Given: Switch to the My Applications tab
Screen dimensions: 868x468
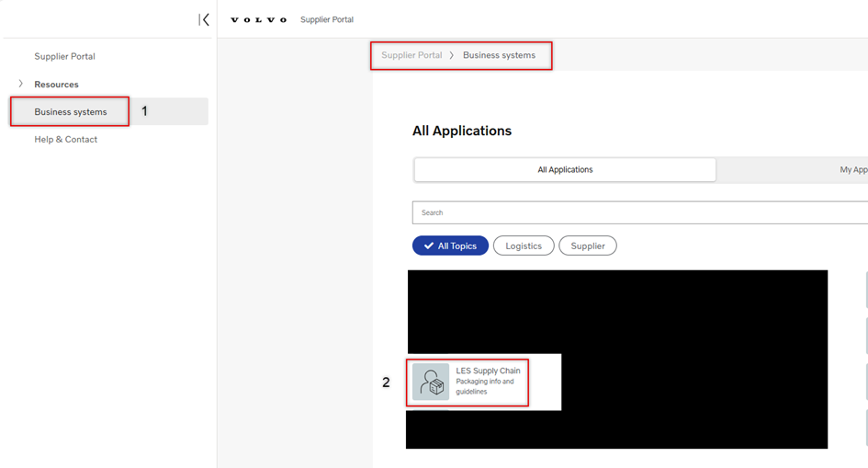Looking at the screenshot, I should (x=852, y=170).
